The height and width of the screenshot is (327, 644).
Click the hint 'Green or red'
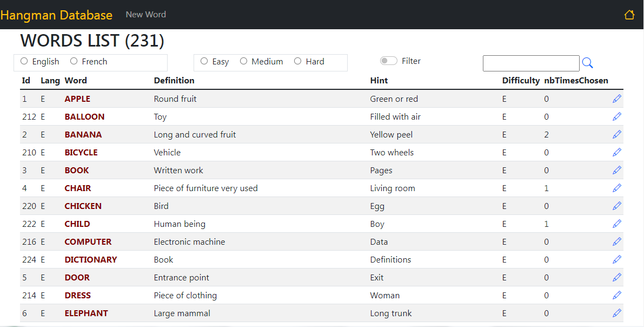(x=394, y=99)
